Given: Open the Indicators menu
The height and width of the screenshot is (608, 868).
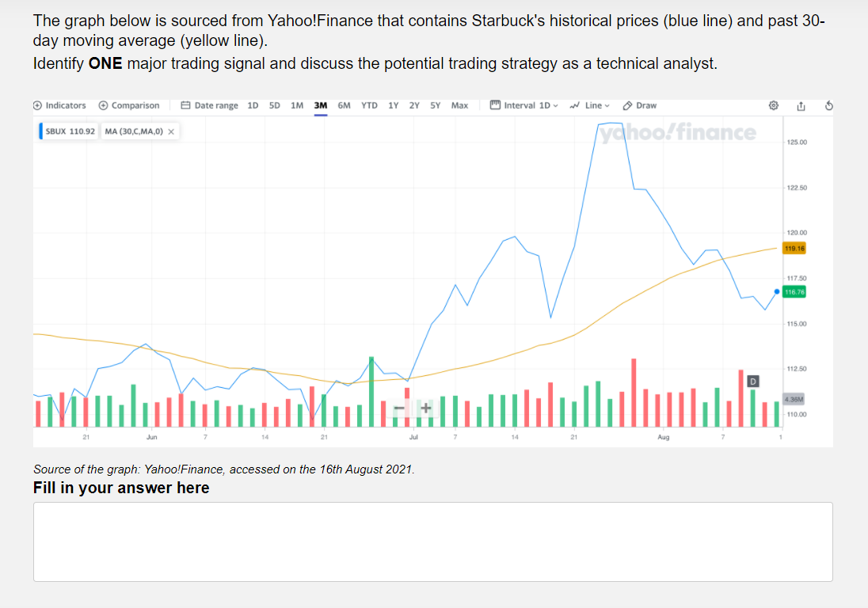Looking at the screenshot, I should click(59, 105).
